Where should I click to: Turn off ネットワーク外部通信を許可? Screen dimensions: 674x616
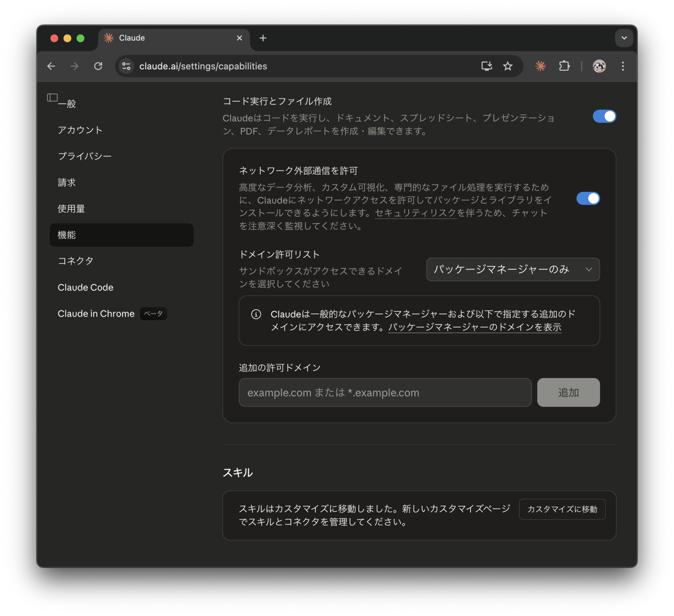pos(588,198)
